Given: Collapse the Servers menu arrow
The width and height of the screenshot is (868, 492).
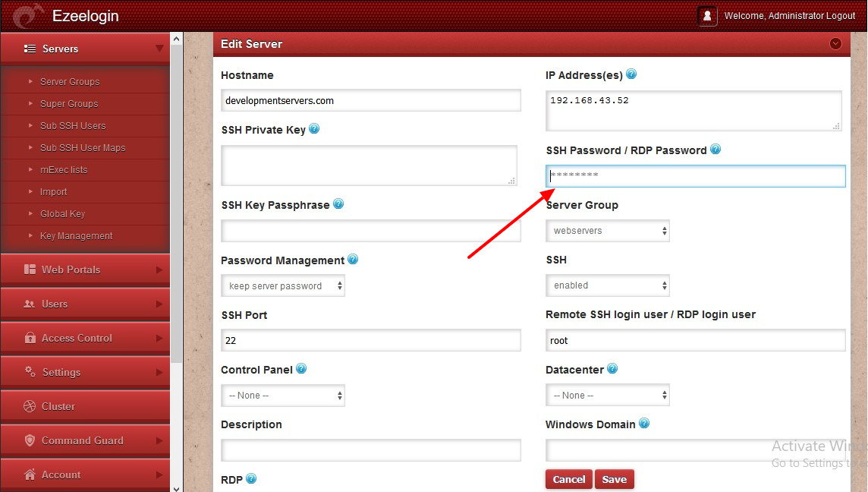Looking at the screenshot, I should pyautogui.click(x=159, y=49).
